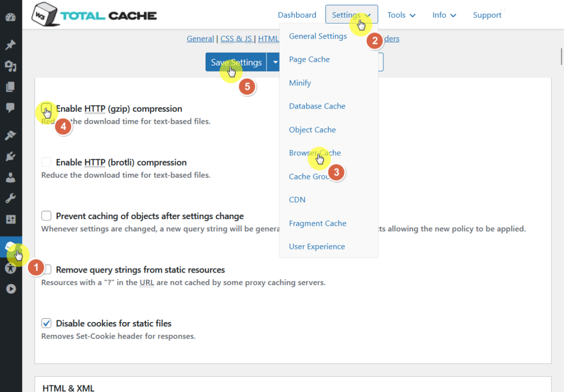Open the Users icon in sidebar
The width and height of the screenshot is (564, 392).
10,177
